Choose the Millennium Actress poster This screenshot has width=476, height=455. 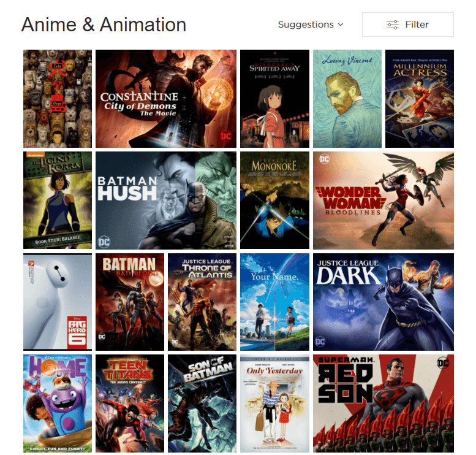420,99
